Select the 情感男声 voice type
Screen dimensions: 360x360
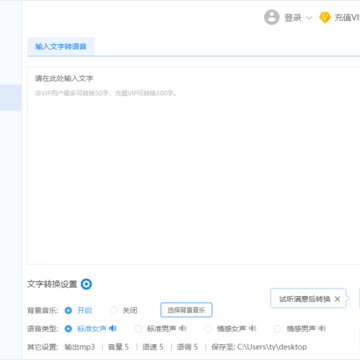pos(277,329)
